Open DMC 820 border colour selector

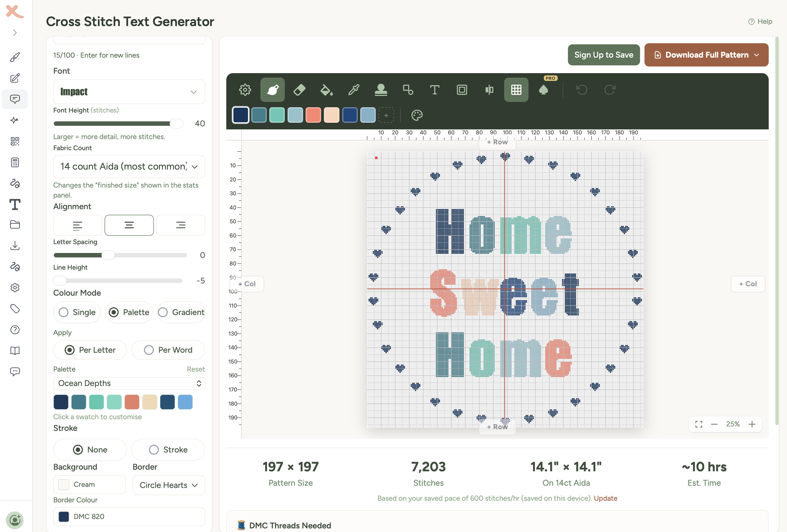point(129,516)
